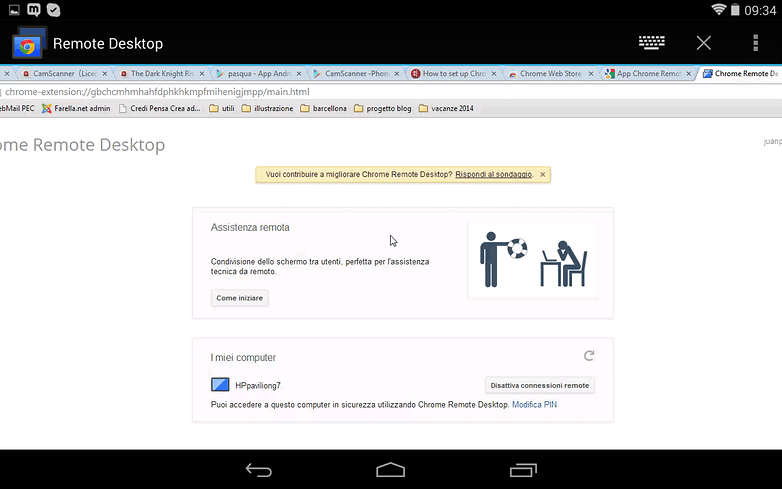Click the Come iniziare button
Image resolution: width=782 pixels, height=489 pixels.
239,298
